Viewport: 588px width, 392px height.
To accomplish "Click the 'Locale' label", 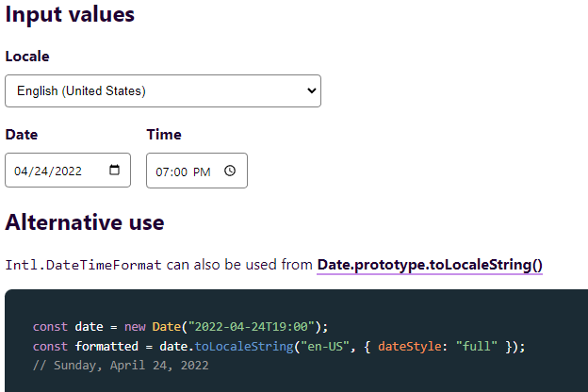I will (27, 57).
